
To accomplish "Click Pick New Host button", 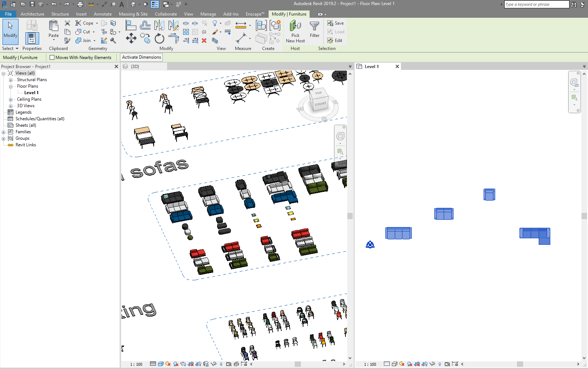I will [295, 32].
